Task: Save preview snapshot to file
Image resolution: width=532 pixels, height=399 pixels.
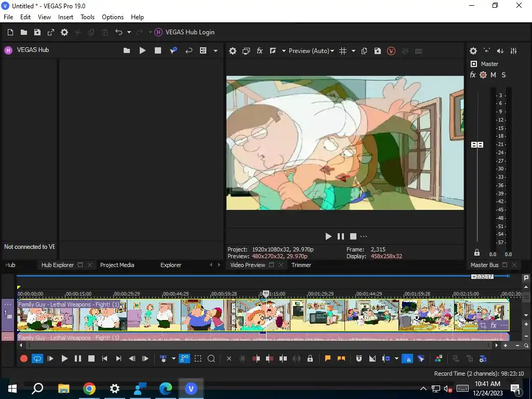Action: 377,51
